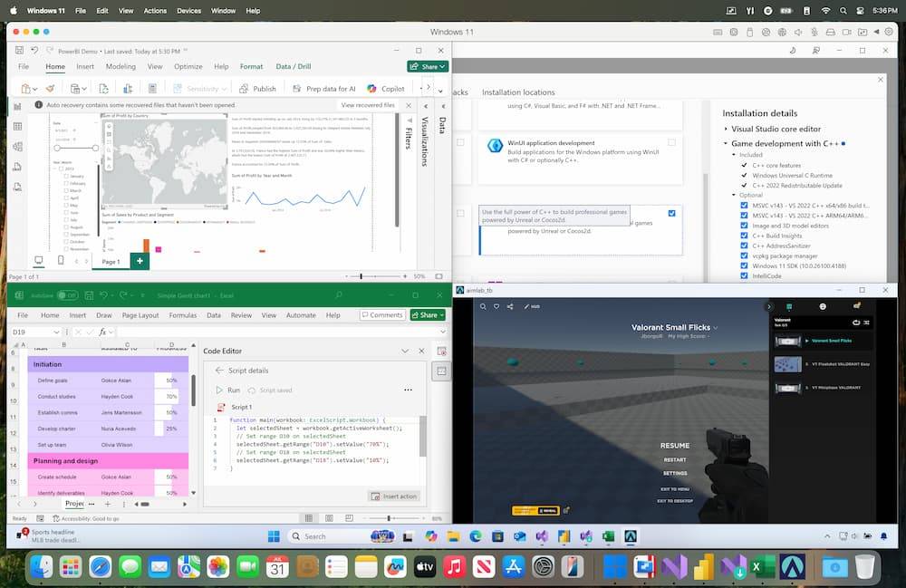Click the zoom slider in Power BI status bar
906x588 pixels.
362,275
